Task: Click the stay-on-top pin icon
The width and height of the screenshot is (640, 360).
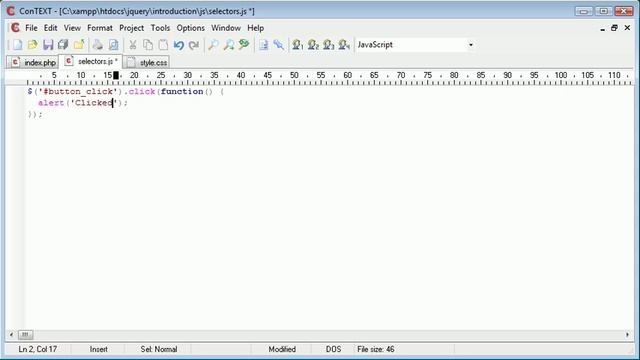Action: click(x=279, y=45)
